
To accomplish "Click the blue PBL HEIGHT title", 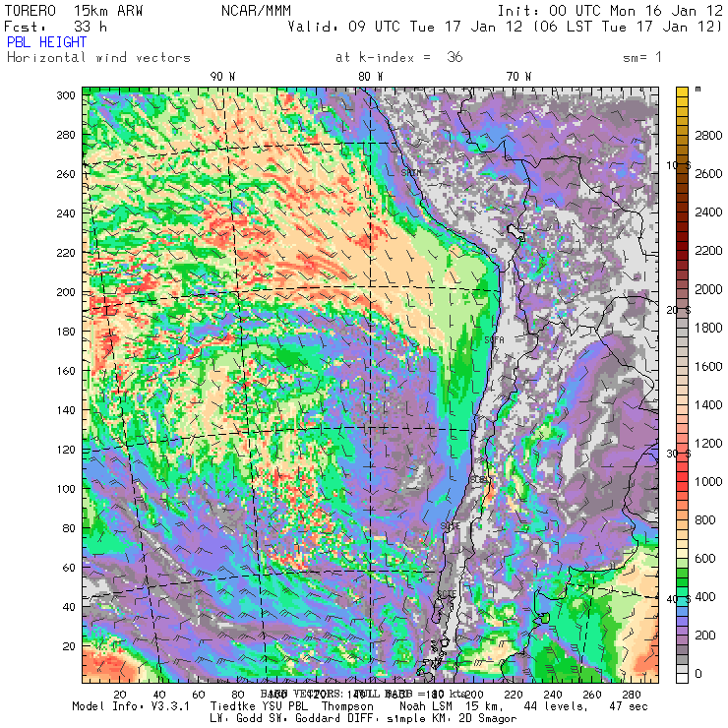I will 46,42.
